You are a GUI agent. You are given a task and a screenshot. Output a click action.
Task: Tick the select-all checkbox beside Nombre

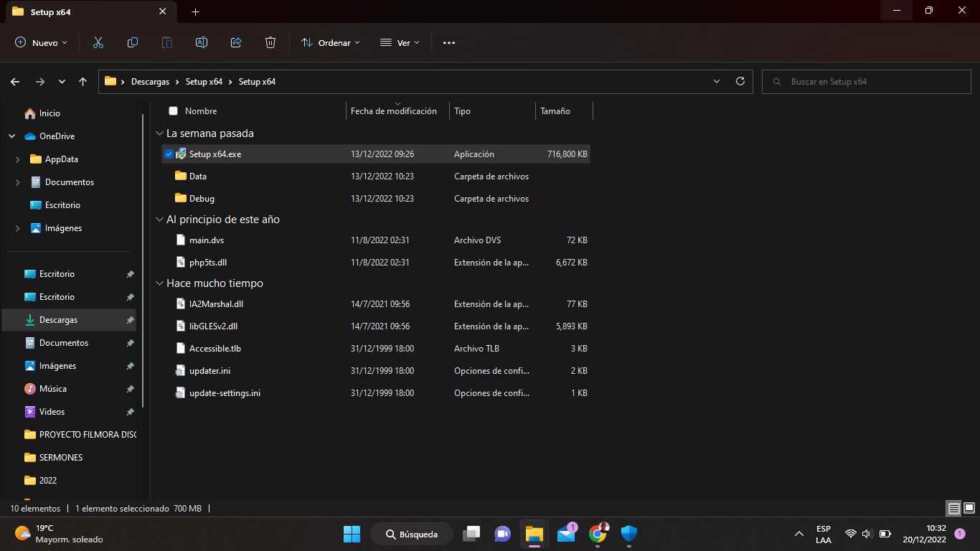(173, 111)
